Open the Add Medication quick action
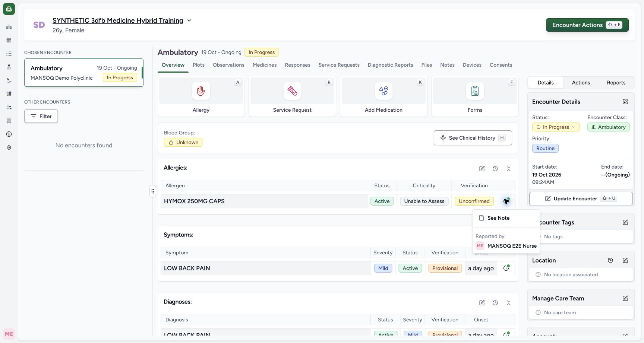The image size is (644, 343). click(x=383, y=96)
